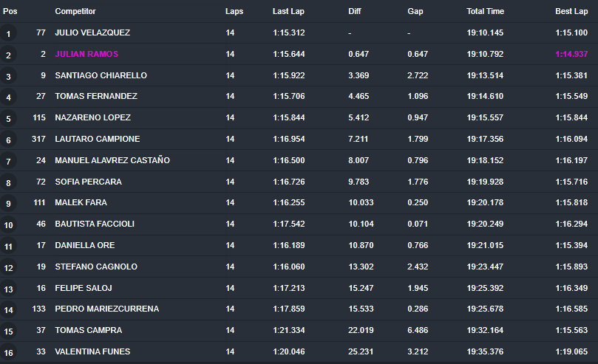Click the Total Time column header

point(485,11)
